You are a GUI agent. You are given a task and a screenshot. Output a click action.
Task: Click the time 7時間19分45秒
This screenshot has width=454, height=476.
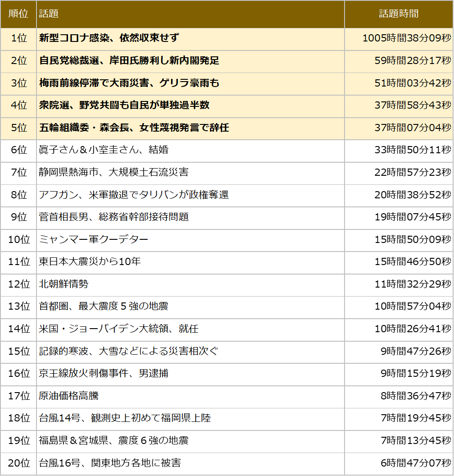click(x=416, y=418)
